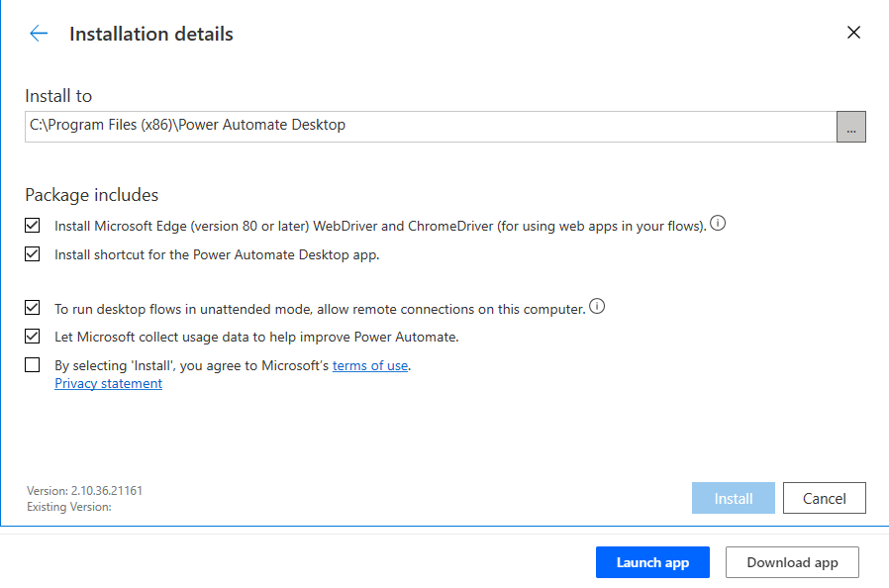Click the Download app button
This screenshot has height=588, width=889.
click(792, 562)
